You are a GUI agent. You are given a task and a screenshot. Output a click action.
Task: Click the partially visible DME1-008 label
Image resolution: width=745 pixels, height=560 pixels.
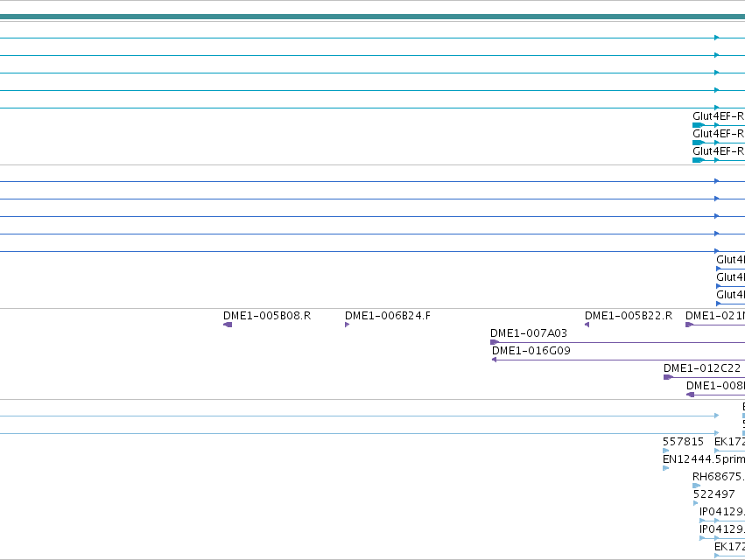point(715,386)
